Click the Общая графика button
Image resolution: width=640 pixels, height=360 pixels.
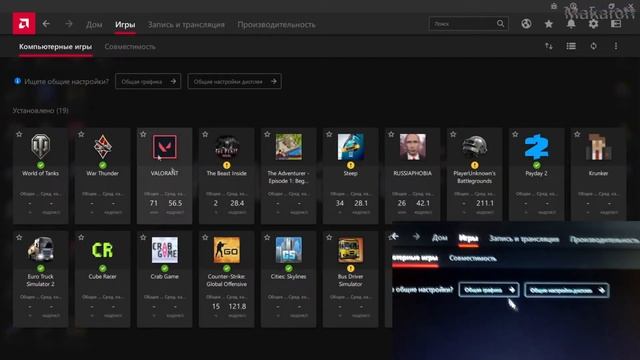point(148,81)
